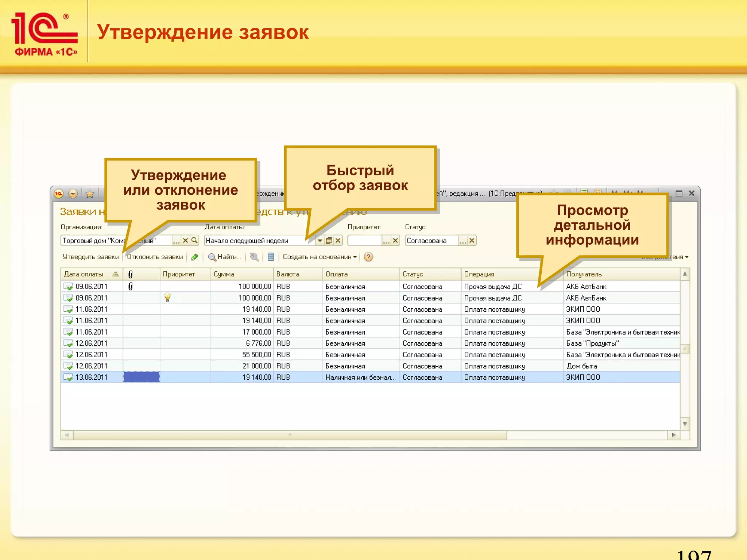Open the help question mark icon
This screenshot has height=560, width=747.
coord(368,257)
